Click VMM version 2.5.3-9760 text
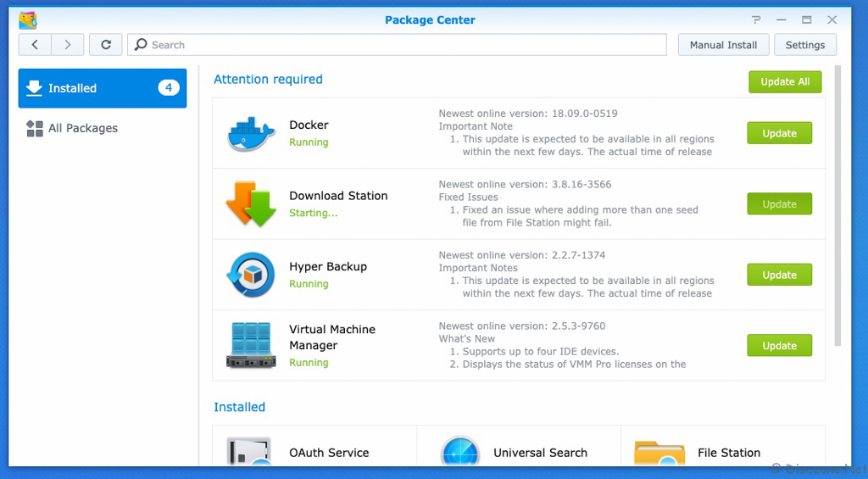Viewport: 868px width, 479px height. point(578,326)
